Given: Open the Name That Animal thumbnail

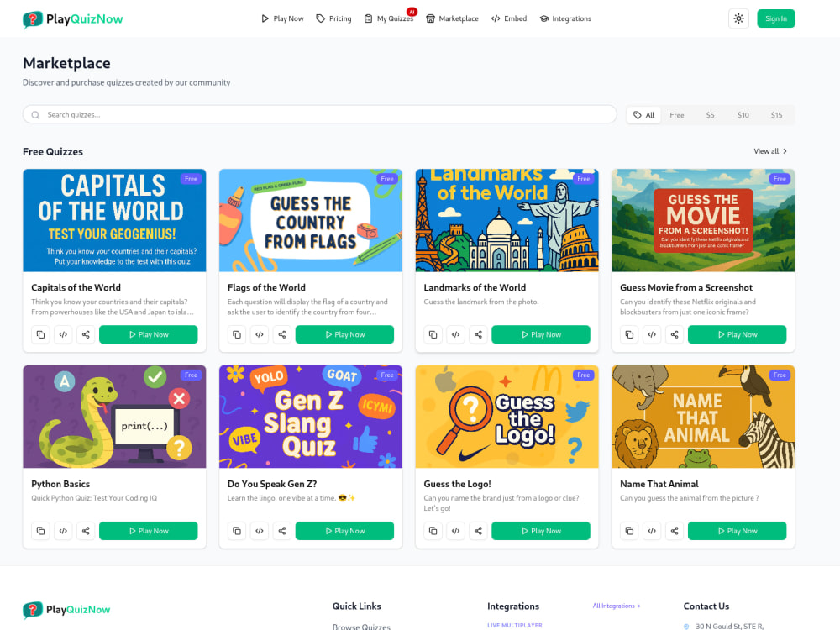Looking at the screenshot, I should [703, 417].
